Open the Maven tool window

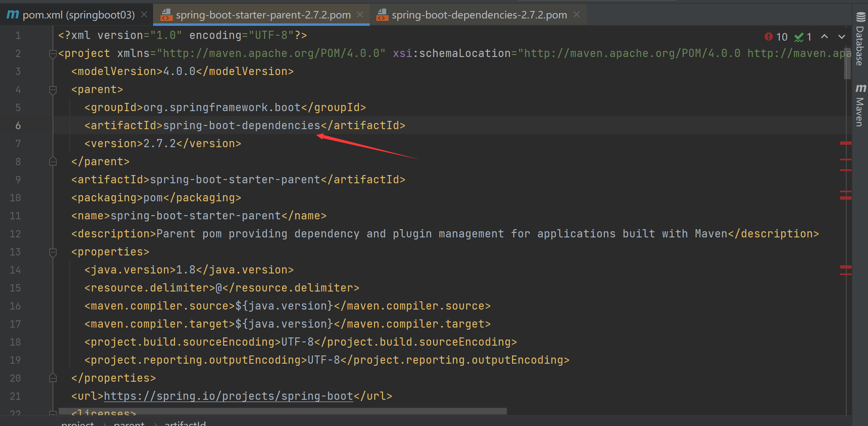point(860,105)
